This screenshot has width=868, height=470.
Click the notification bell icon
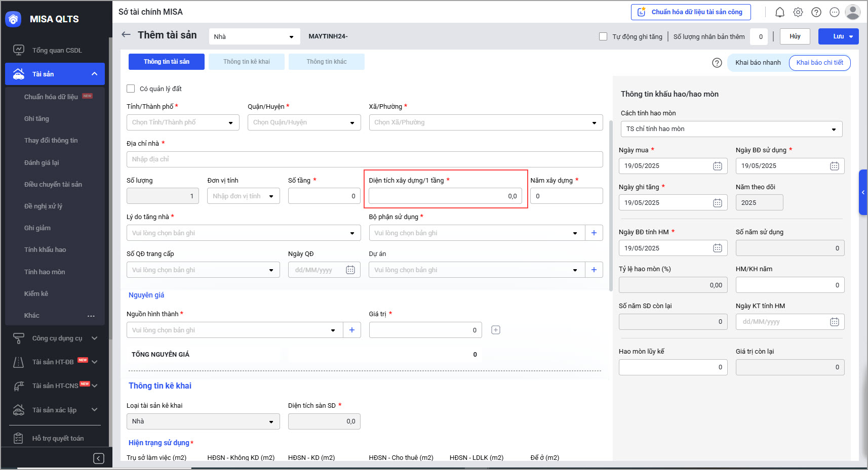pos(779,12)
